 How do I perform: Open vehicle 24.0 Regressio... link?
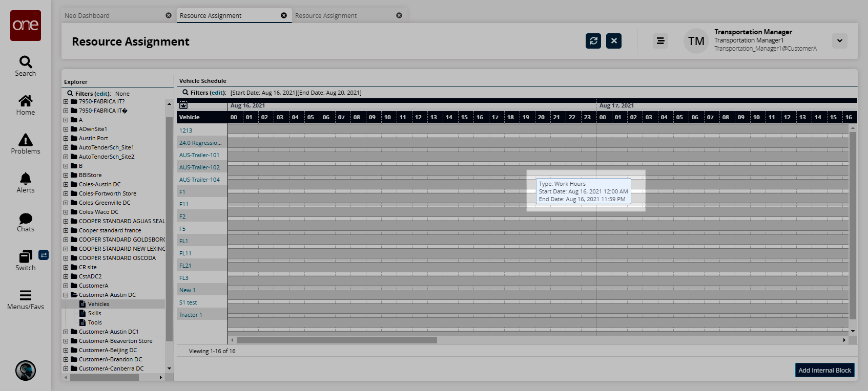[x=200, y=143]
